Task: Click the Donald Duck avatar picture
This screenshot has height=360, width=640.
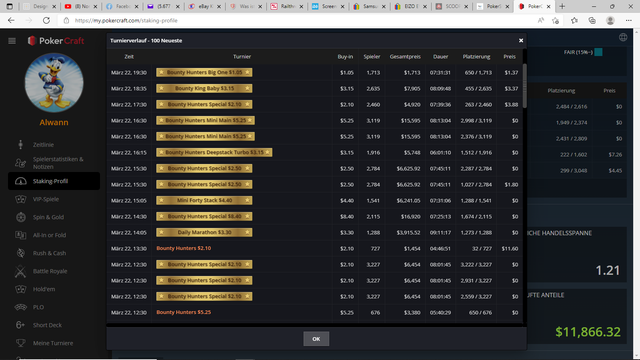Action: click(54, 83)
